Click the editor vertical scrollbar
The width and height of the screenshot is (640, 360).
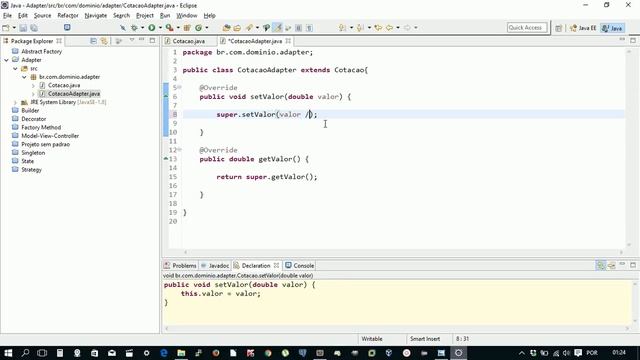pyautogui.click(x=629, y=149)
